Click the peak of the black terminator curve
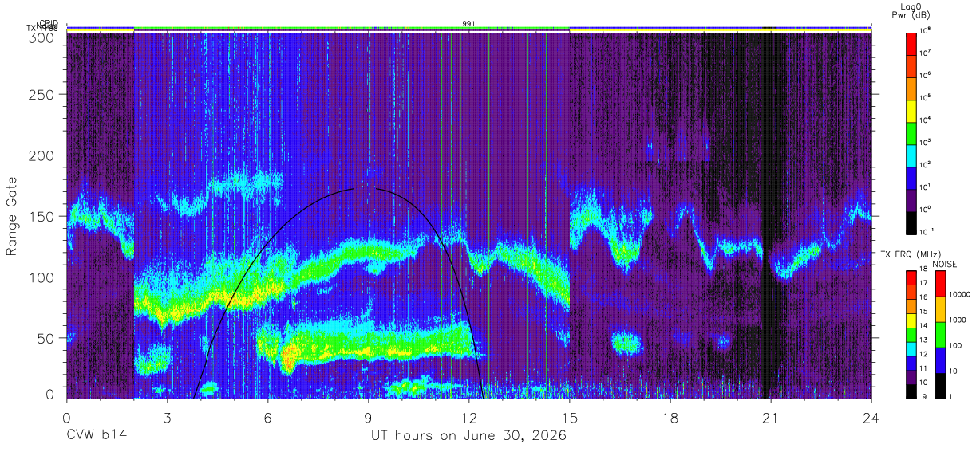The image size is (980, 452). click(366, 189)
